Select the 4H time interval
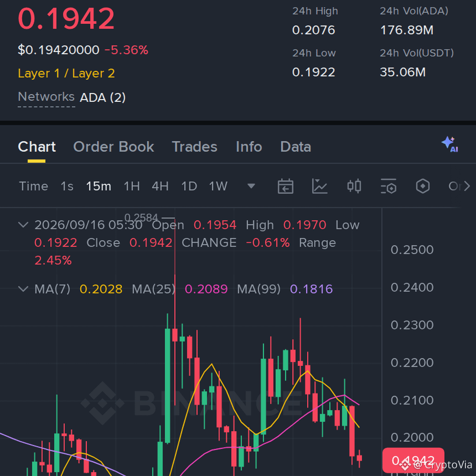 tap(160, 186)
